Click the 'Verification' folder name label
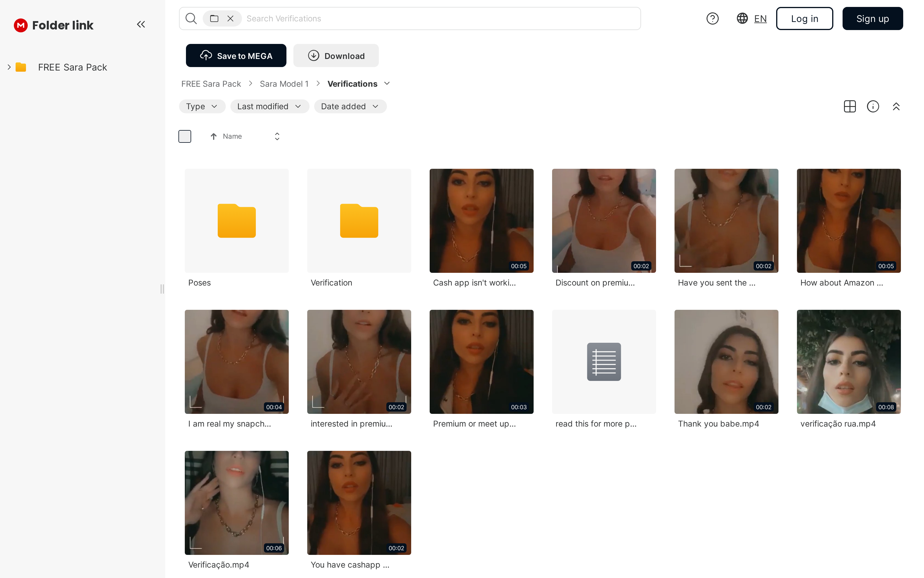Image resolution: width=924 pixels, height=578 pixels. pos(331,283)
